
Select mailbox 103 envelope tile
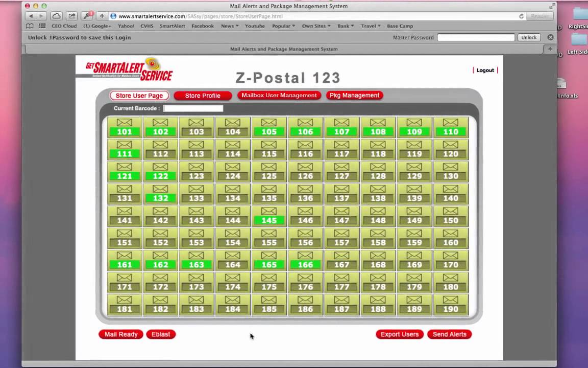point(197,127)
